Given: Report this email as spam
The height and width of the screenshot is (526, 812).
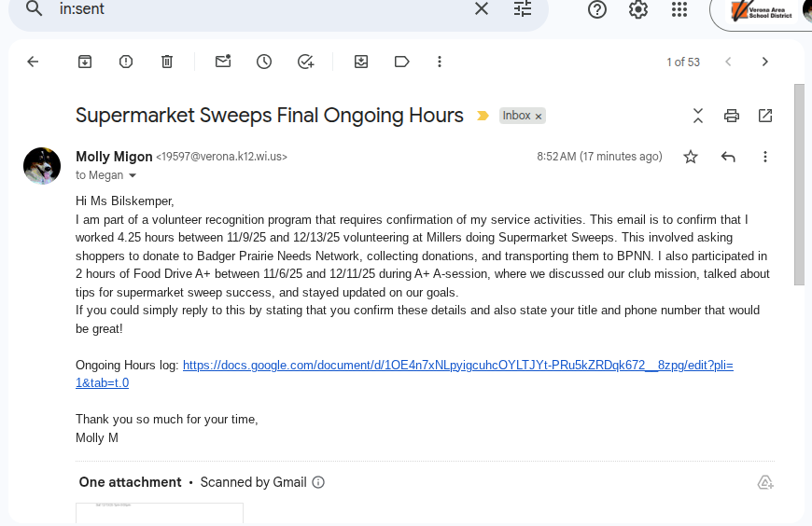Looking at the screenshot, I should [126, 62].
